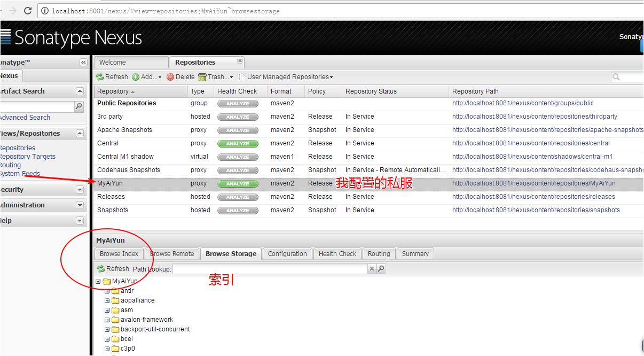Expand the asm folder

coord(107,311)
